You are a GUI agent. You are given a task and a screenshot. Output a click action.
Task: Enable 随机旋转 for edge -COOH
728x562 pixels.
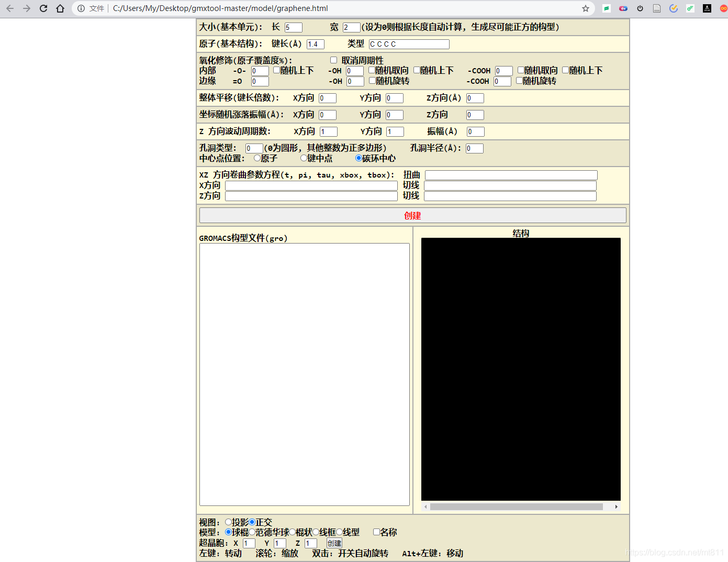coord(519,81)
